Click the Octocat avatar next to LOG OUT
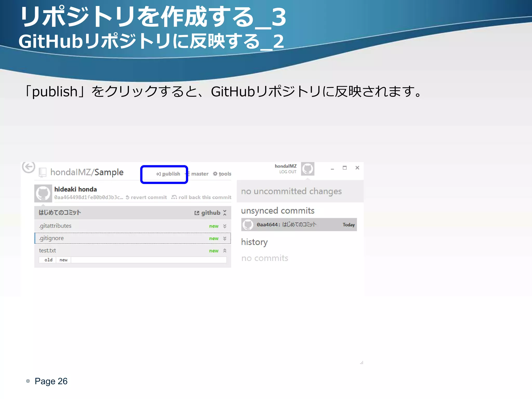This screenshot has height=399, width=532. pyautogui.click(x=308, y=169)
